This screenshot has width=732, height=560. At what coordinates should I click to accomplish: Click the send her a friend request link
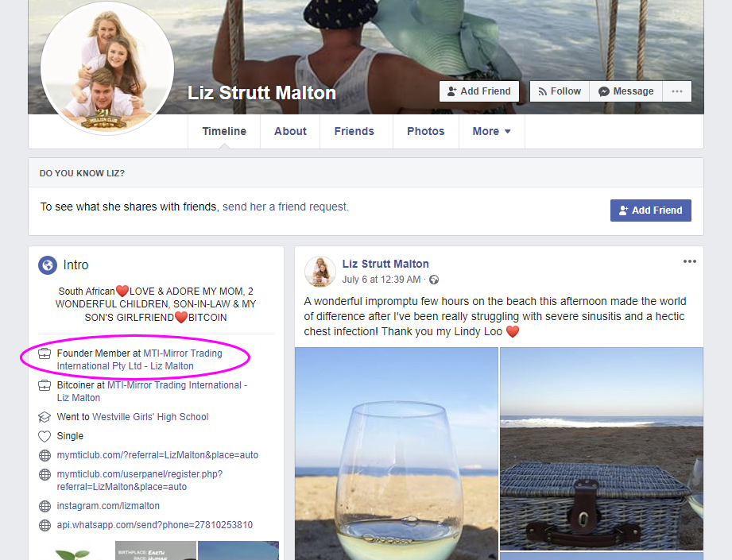(285, 207)
